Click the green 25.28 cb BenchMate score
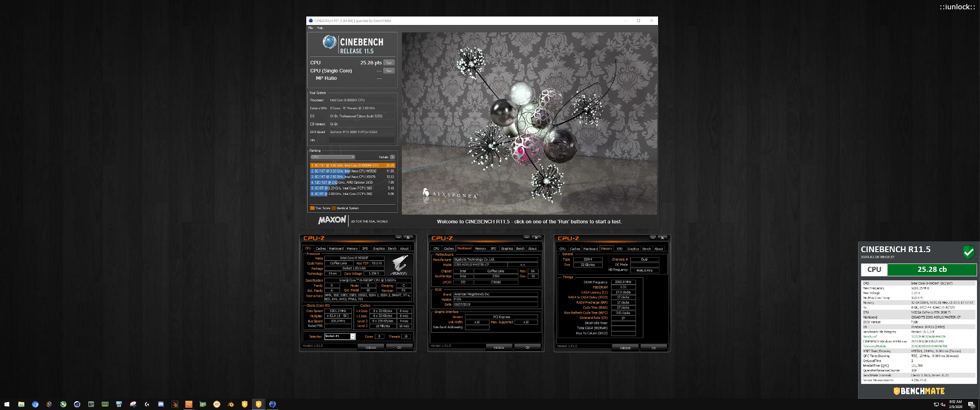 click(932, 269)
